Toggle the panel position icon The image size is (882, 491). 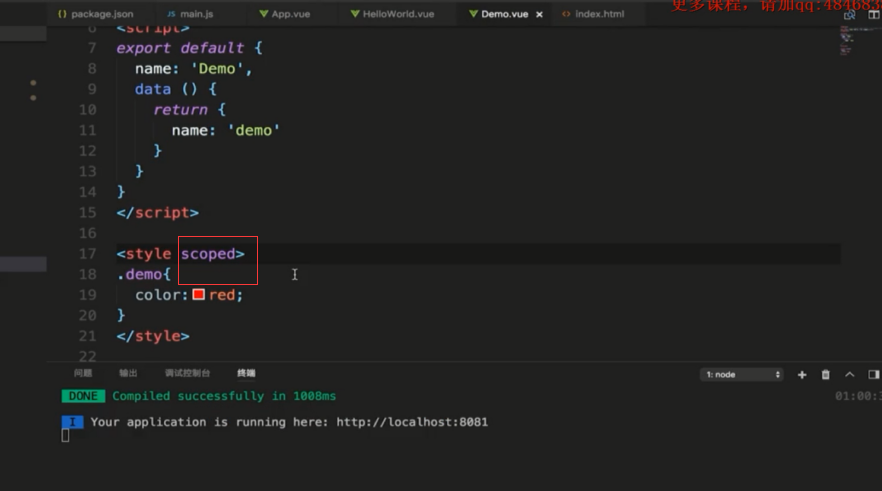(874, 375)
